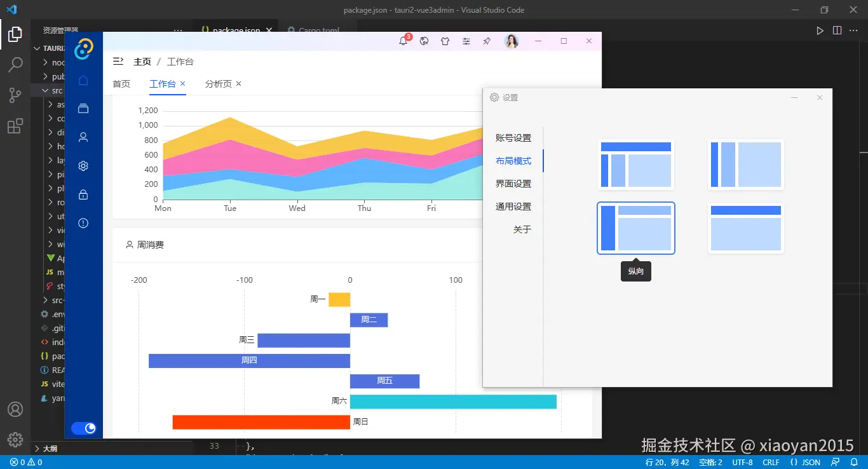Open the theme T-shirt icon

(x=445, y=41)
